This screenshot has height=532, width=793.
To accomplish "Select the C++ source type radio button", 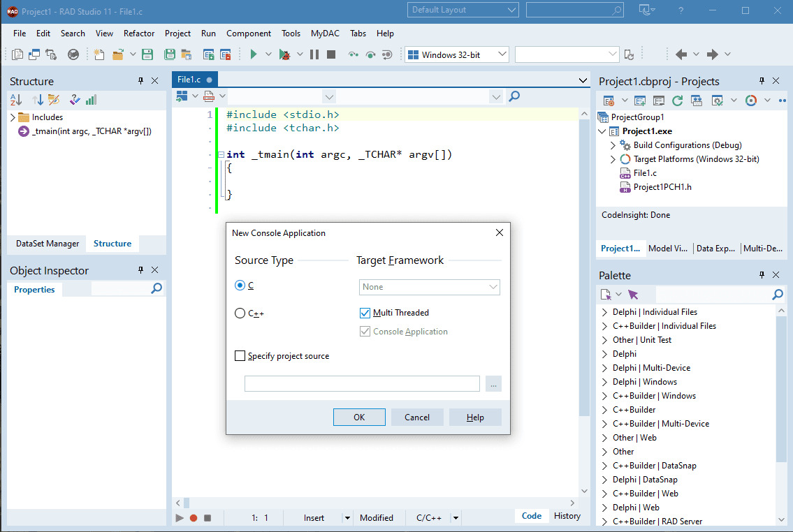I will point(240,313).
